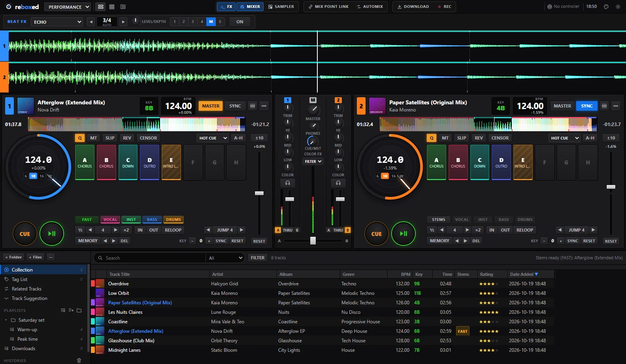This screenshot has height=364, width=626.
Task: Open deck 1 HOT CUE mode dropdown
Action: click(213, 138)
